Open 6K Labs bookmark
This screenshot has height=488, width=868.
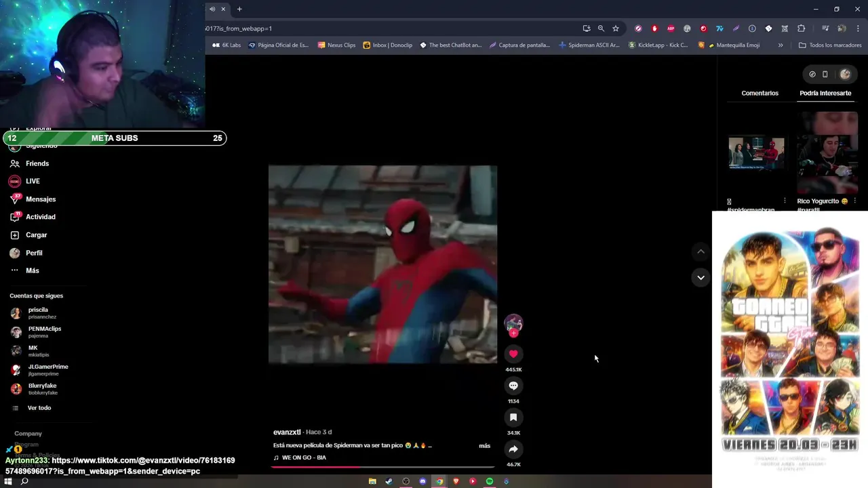pyautogui.click(x=226, y=45)
